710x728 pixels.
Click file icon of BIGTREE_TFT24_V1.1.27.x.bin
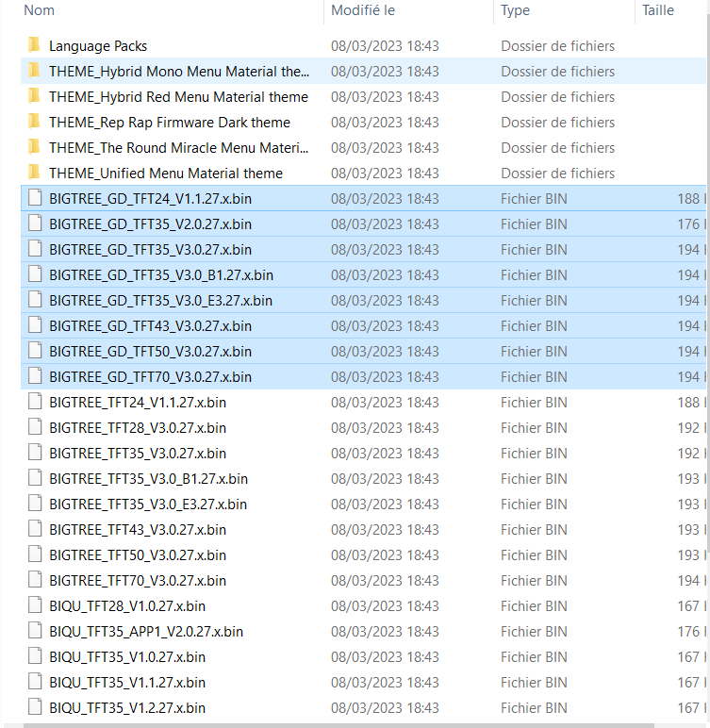tap(35, 402)
